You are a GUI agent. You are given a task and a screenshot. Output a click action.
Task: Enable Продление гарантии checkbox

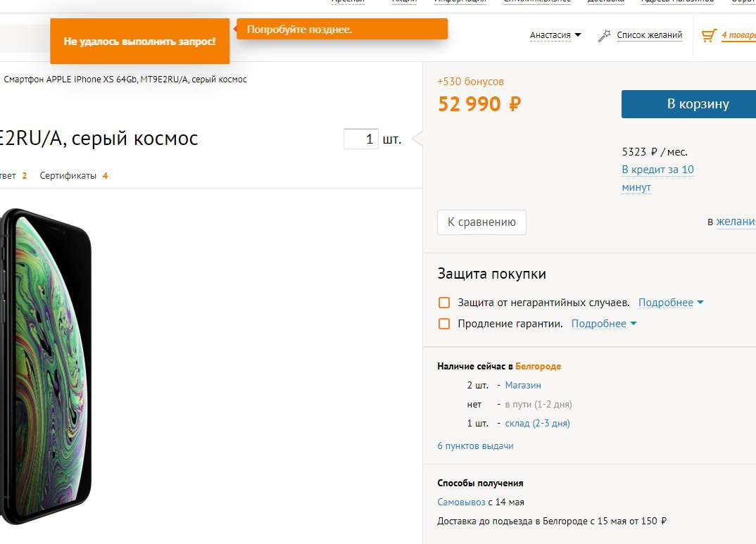click(x=444, y=324)
